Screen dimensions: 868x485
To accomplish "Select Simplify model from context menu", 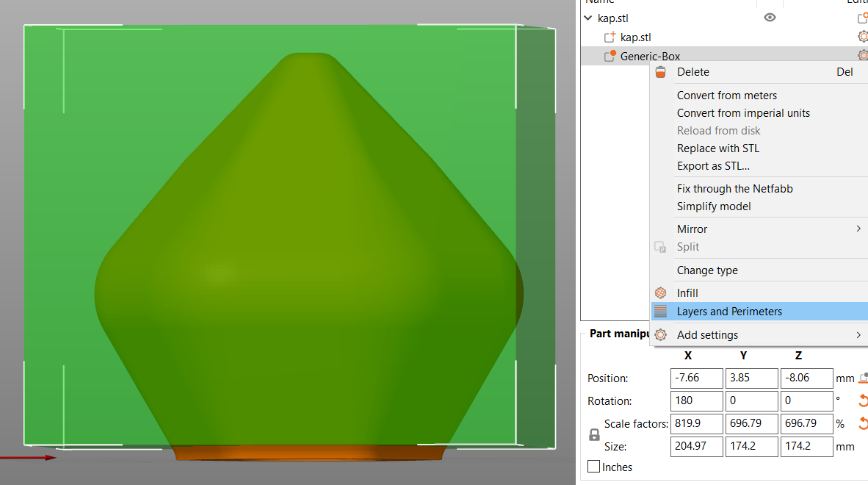I will 714,206.
